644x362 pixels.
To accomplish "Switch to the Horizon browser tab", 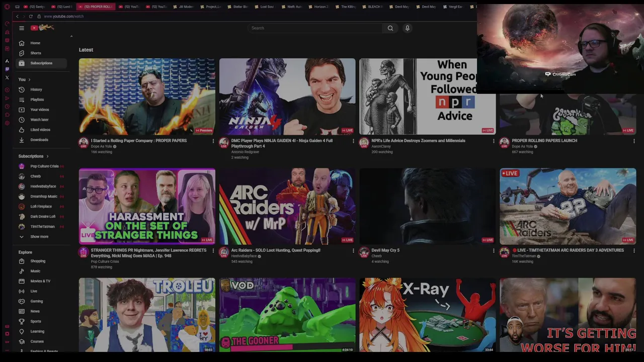I will (318, 7).
